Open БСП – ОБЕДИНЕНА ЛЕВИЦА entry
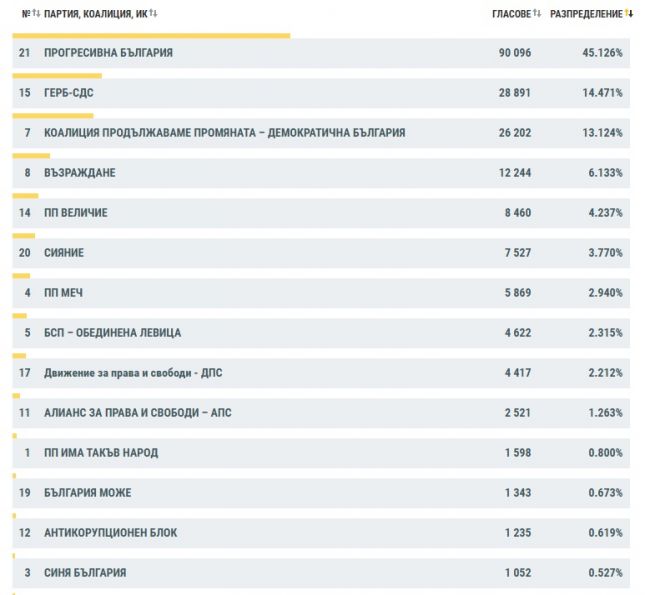Image resolution: width=645 pixels, height=595 pixels. coord(112,333)
